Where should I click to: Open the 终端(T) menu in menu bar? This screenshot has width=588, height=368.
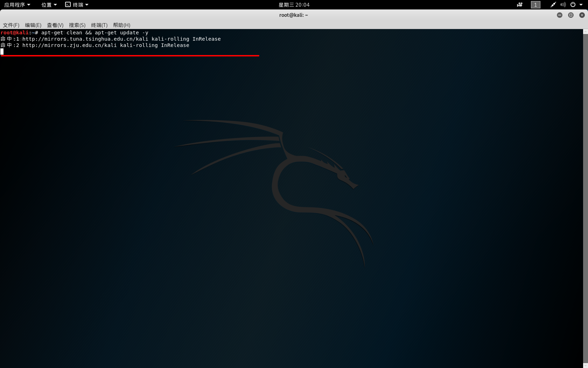coord(99,25)
